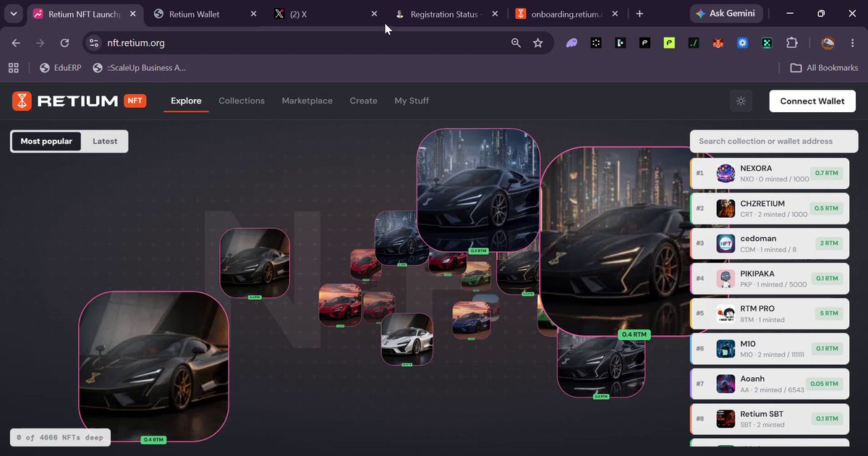Open the Chrome profile avatar
The width and height of the screenshot is (868, 456).
[828, 43]
